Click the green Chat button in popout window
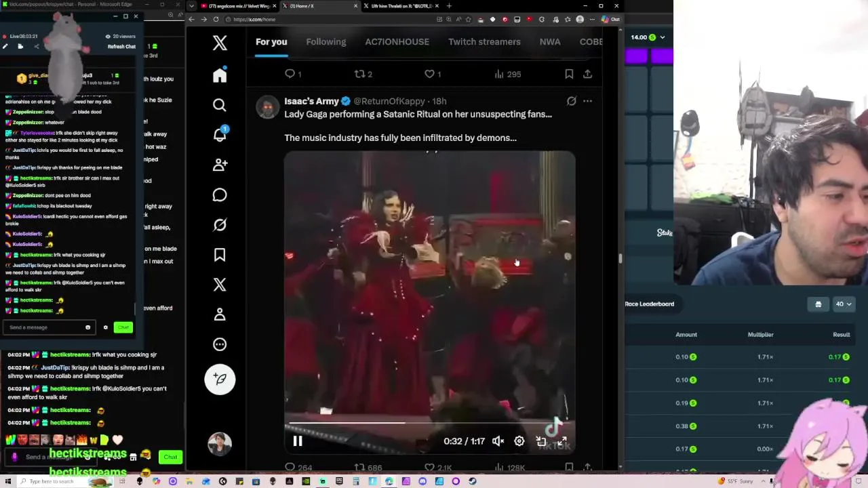868x488 pixels. coord(123,327)
